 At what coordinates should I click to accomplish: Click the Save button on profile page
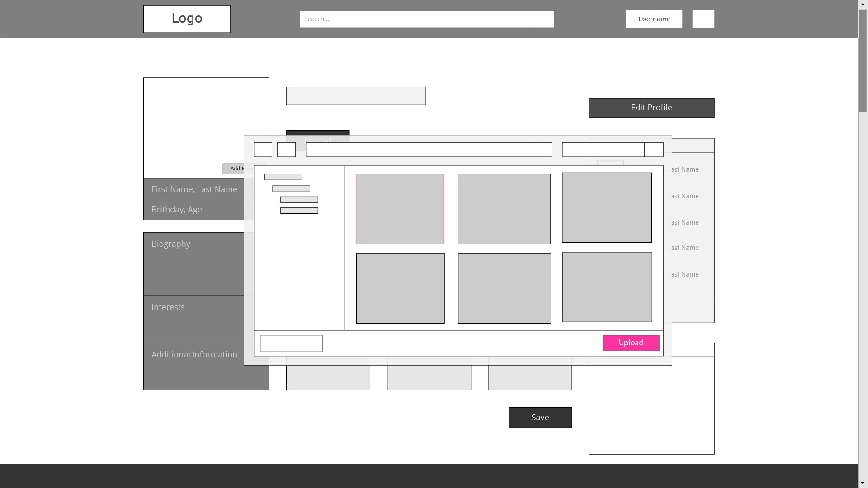[539, 417]
